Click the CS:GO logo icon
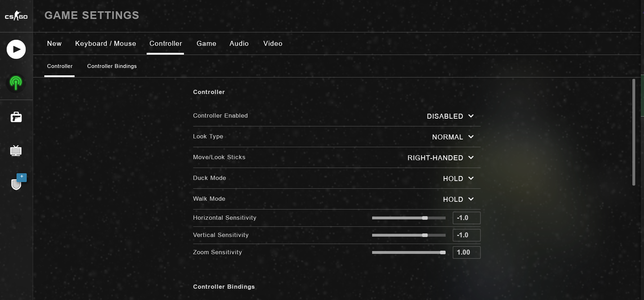This screenshot has width=644, height=300. click(16, 16)
